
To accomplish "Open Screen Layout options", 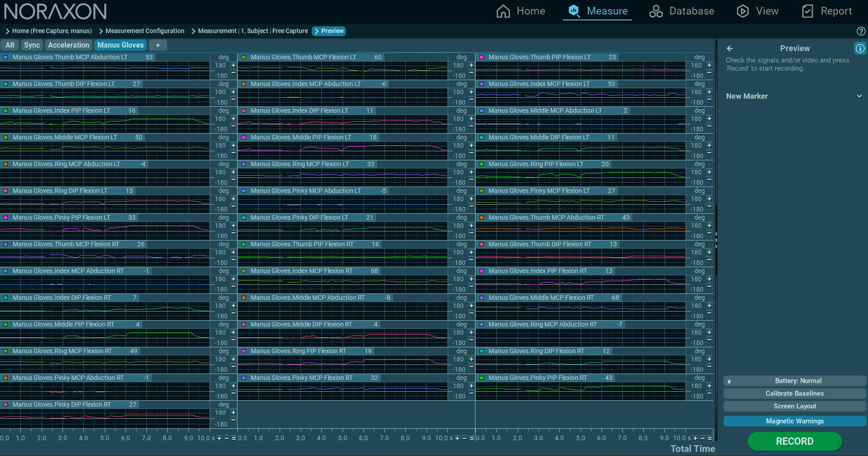I will click(x=795, y=406).
